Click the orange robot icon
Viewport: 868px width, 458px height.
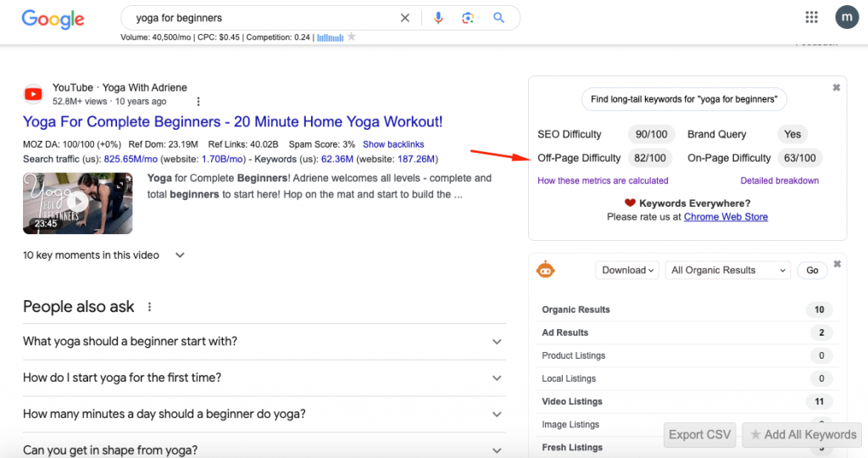click(545, 270)
